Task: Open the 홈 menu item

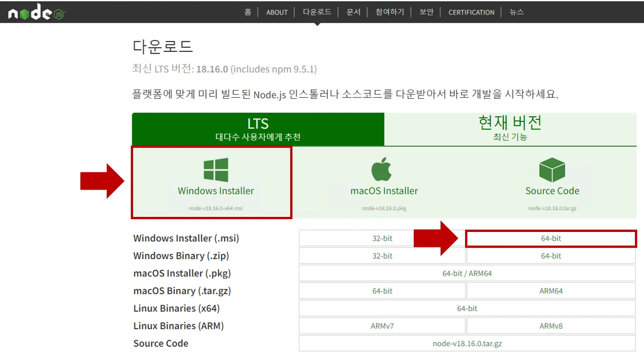Action: [248, 12]
